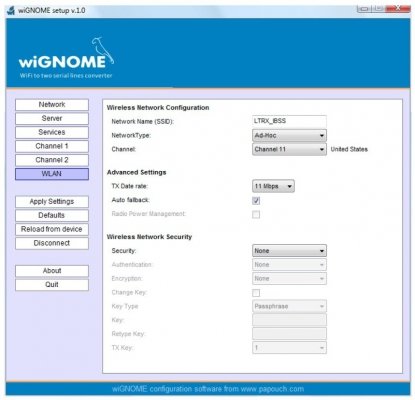Click the maximize window button
This screenshot has height=400, width=415.
coord(378,8)
